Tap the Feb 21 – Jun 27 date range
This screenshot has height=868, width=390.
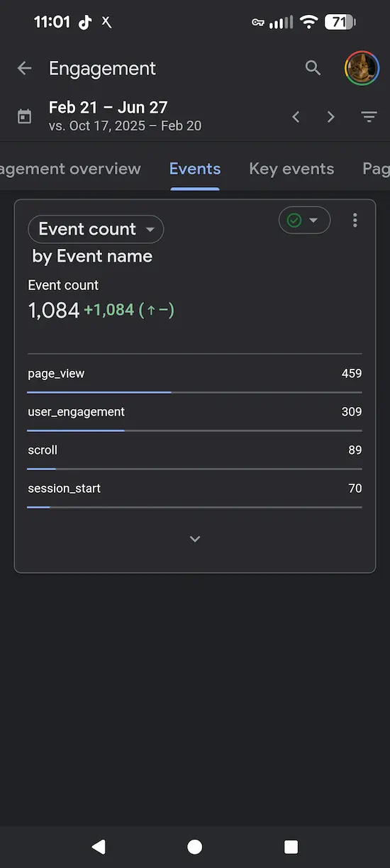[x=108, y=108]
